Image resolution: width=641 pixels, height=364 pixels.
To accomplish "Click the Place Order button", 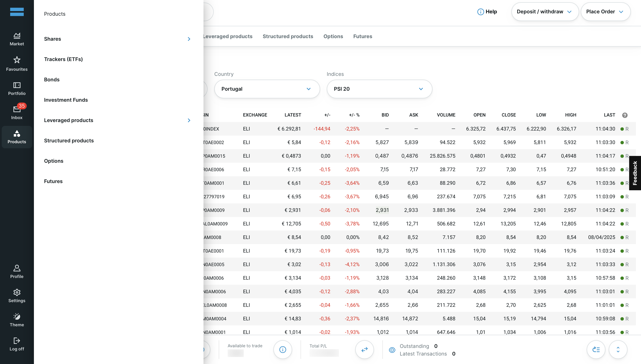I will (605, 12).
